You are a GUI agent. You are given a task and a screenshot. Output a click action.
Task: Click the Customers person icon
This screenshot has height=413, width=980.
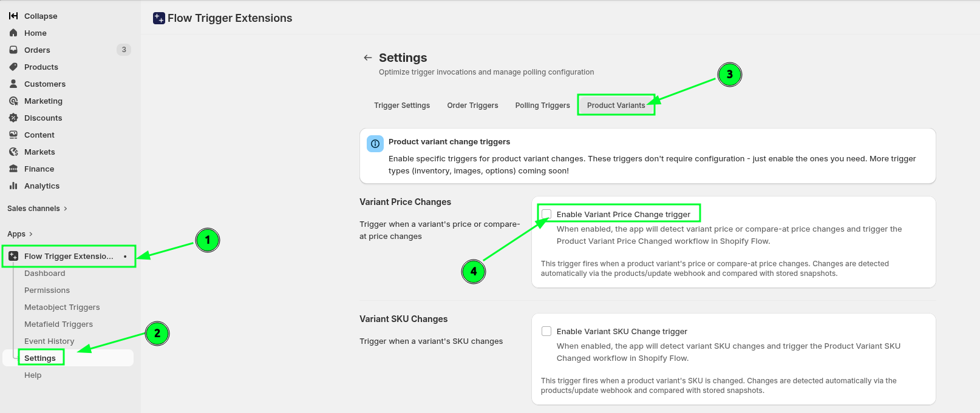[x=13, y=84]
